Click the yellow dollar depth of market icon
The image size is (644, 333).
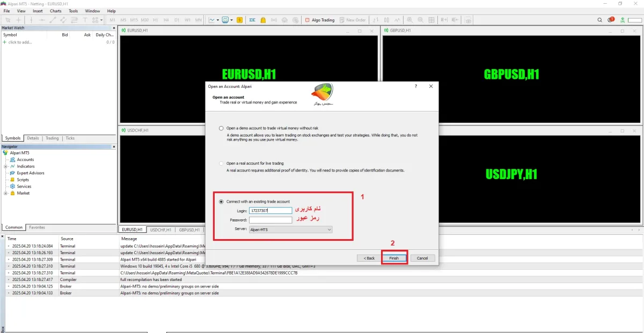[239, 20]
